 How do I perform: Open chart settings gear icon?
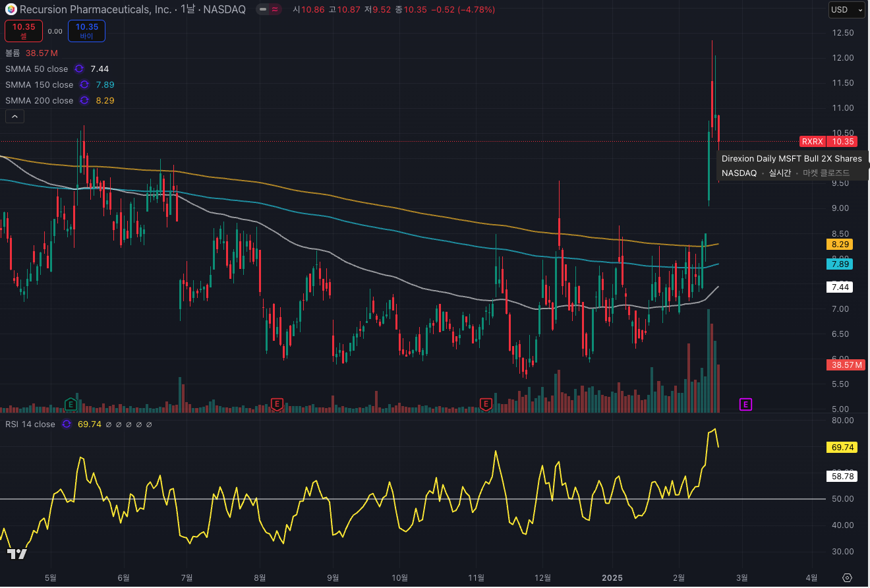[x=848, y=577]
